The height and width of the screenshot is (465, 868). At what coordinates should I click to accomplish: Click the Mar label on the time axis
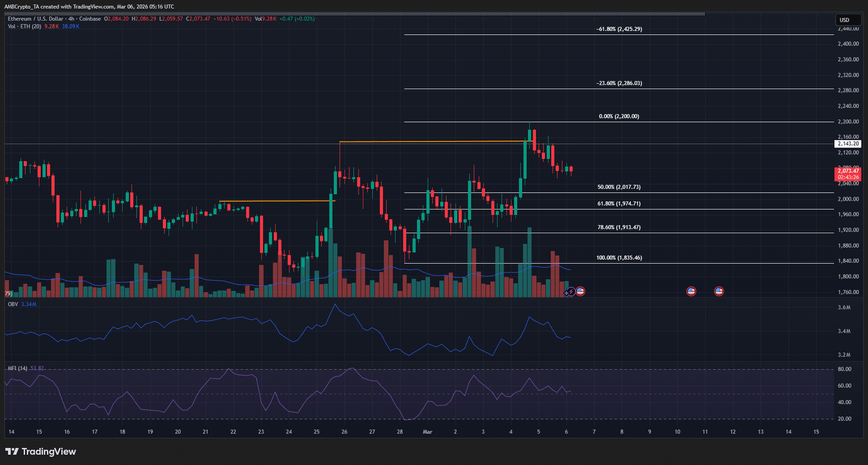coord(427,432)
